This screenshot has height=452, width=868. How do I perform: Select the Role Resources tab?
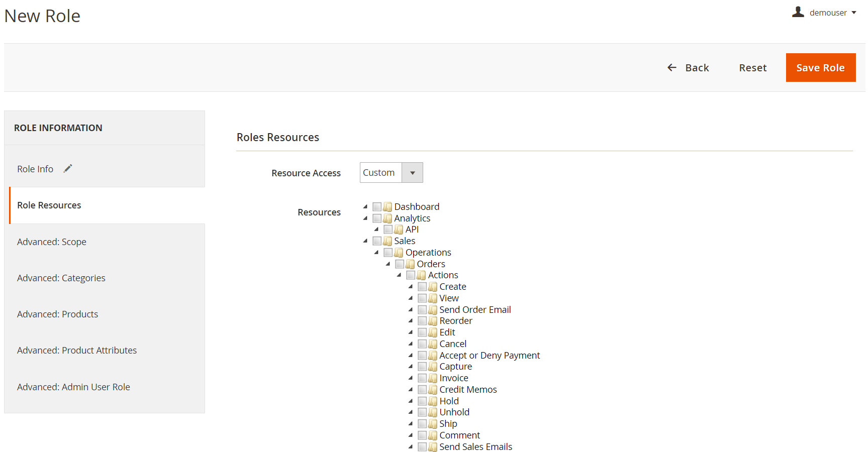pyautogui.click(x=107, y=205)
